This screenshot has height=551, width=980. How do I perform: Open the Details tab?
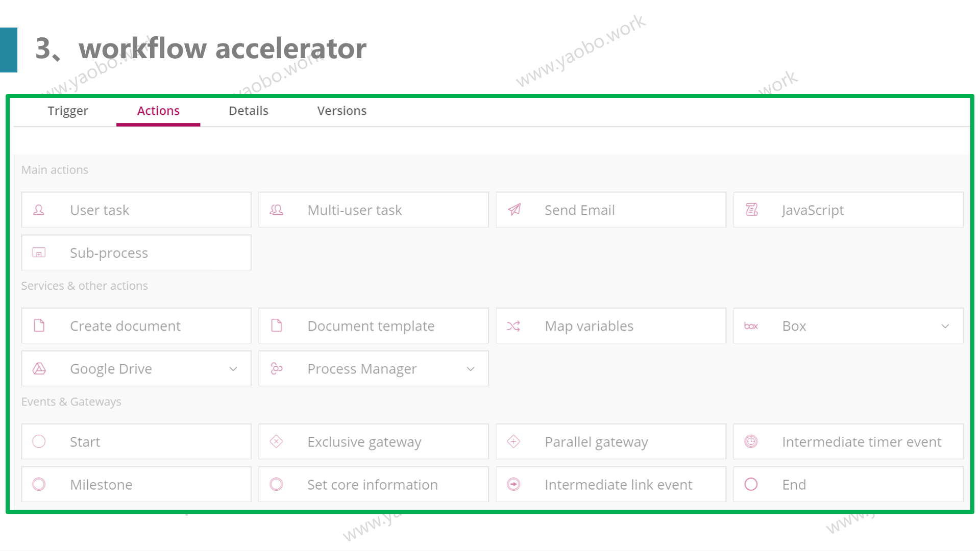(x=249, y=111)
